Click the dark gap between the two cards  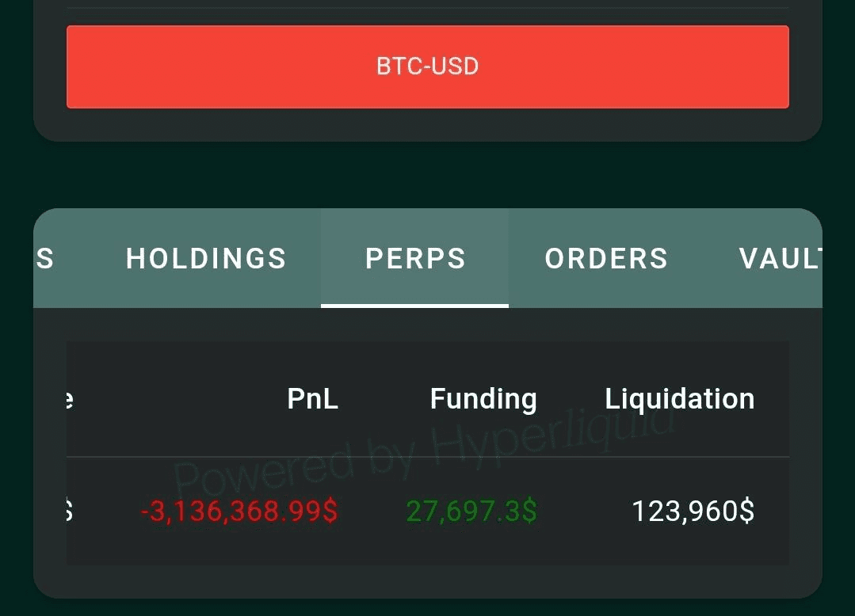point(428,174)
